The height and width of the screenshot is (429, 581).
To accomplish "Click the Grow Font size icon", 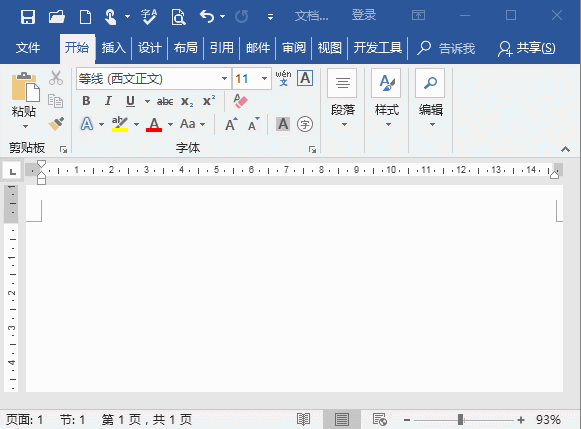I will pos(231,124).
